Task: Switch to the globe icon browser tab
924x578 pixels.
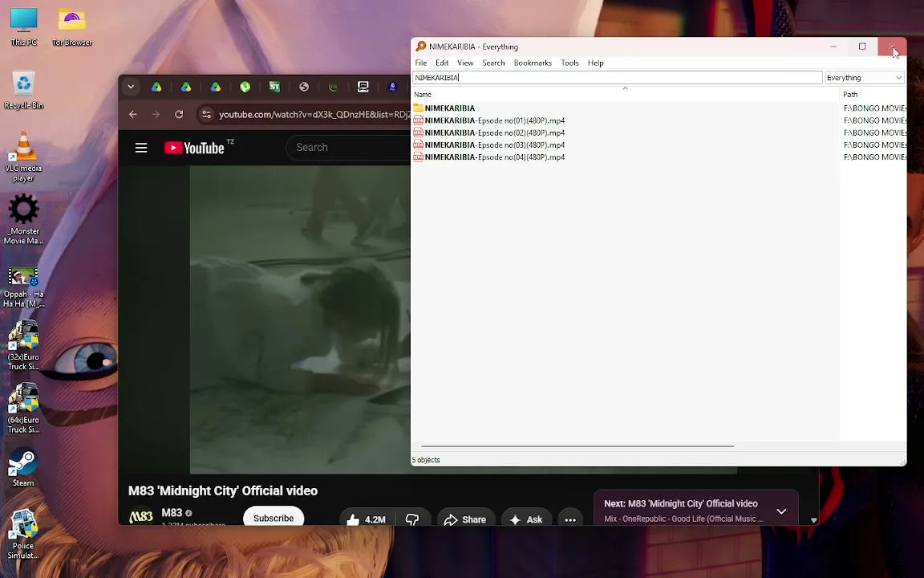Action: click(x=304, y=87)
